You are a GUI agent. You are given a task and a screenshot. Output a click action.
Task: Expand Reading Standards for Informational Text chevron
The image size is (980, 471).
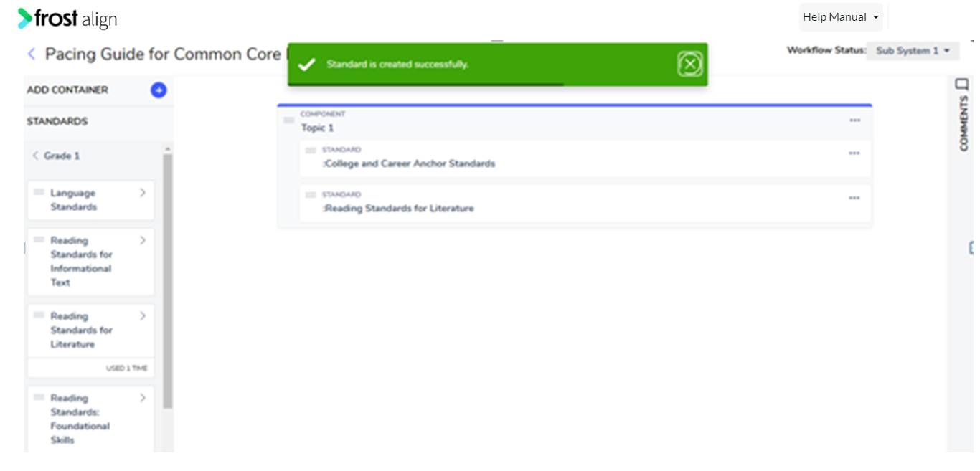click(142, 240)
